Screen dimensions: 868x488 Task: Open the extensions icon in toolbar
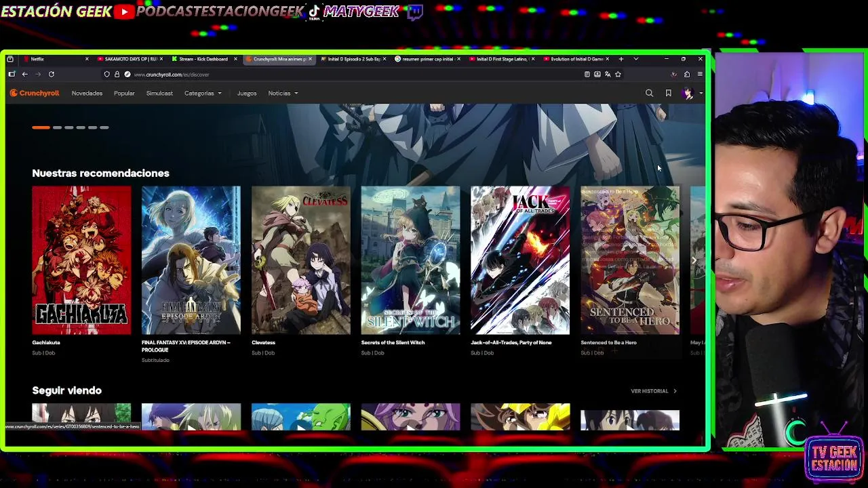tap(686, 75)
